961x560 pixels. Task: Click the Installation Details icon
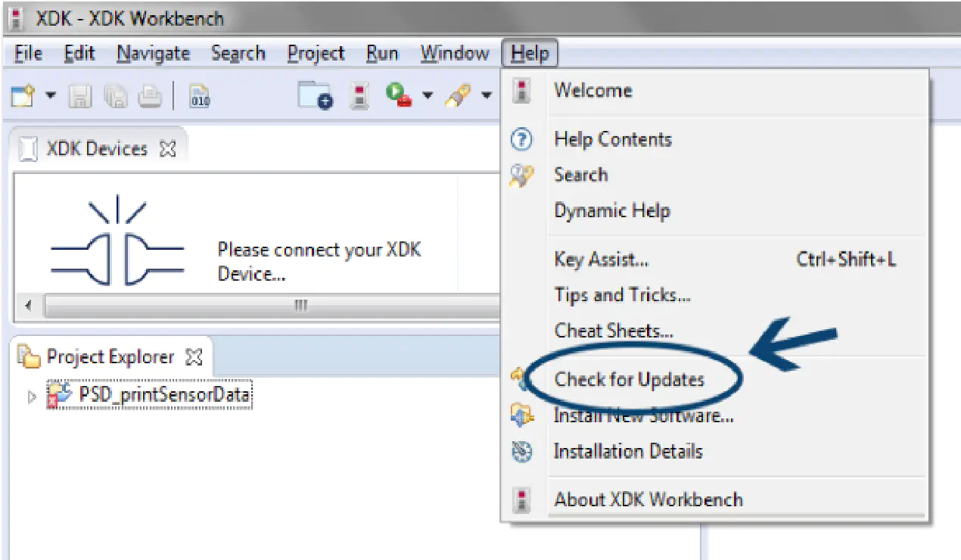pos(522,452)
